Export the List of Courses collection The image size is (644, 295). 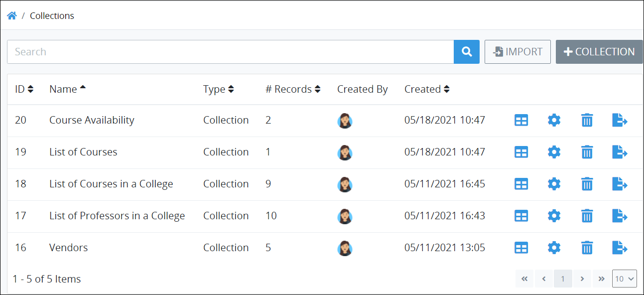620,152
